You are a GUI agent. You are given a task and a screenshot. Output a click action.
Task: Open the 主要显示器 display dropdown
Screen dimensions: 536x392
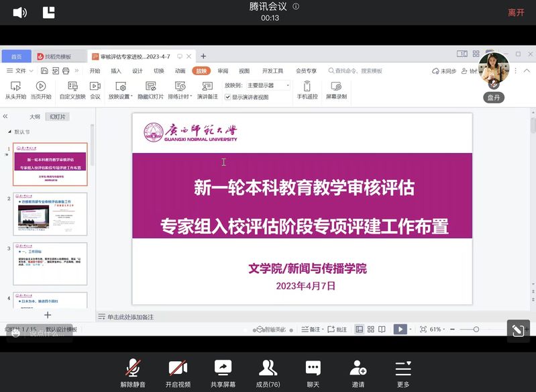point(268,85)
